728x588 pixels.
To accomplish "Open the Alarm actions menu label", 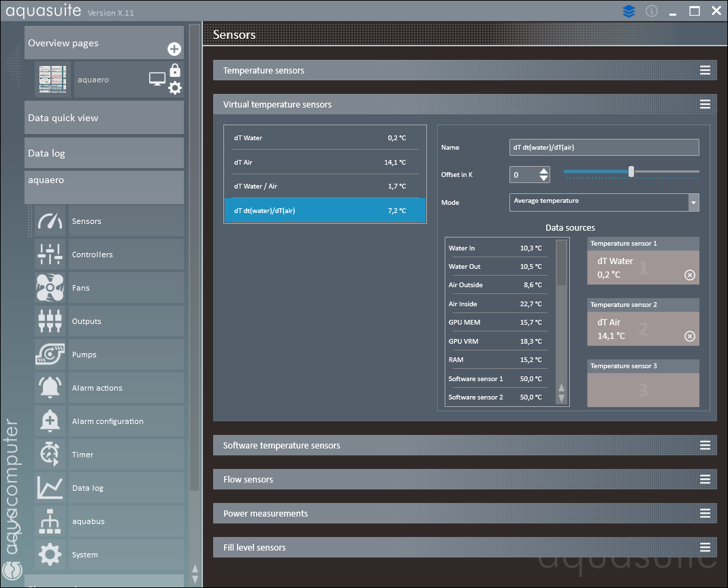I will tap(97, 388).
